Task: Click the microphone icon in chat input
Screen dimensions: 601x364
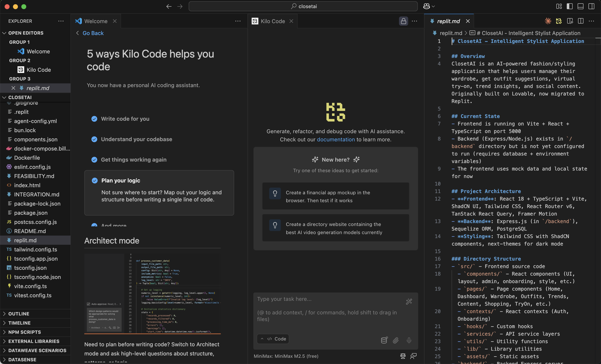Action: (x=409, y=340)
